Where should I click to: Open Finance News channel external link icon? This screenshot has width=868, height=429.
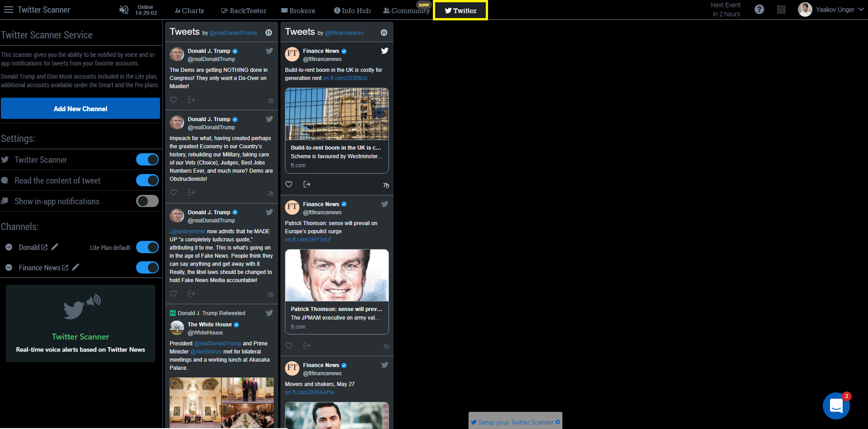[65, 268]
